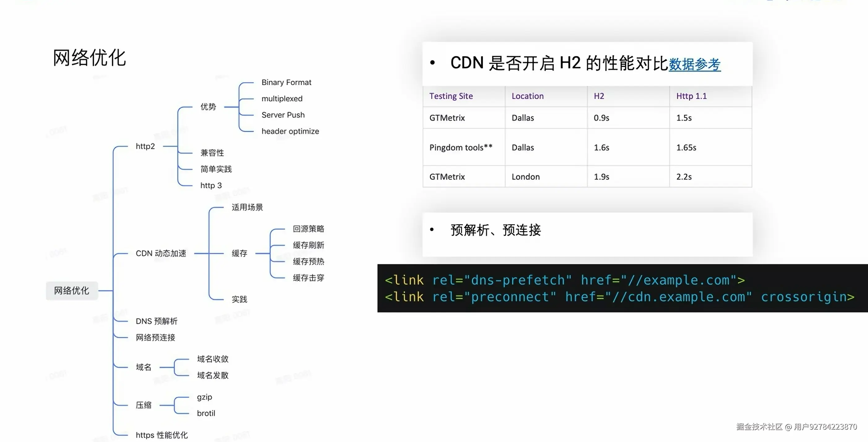Open the 数据参考 hyperlink
868x442 pixels.
pyautogui.click(x=694, y=64)
